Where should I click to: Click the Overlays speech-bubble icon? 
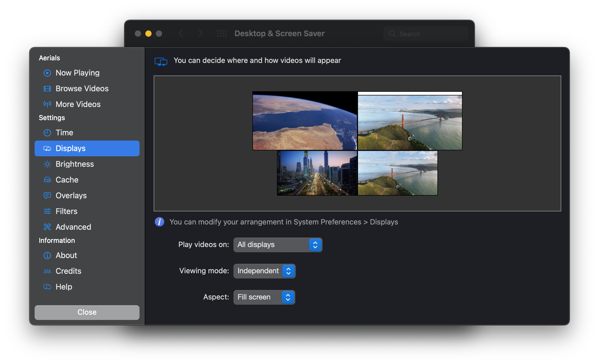[47, 196]
